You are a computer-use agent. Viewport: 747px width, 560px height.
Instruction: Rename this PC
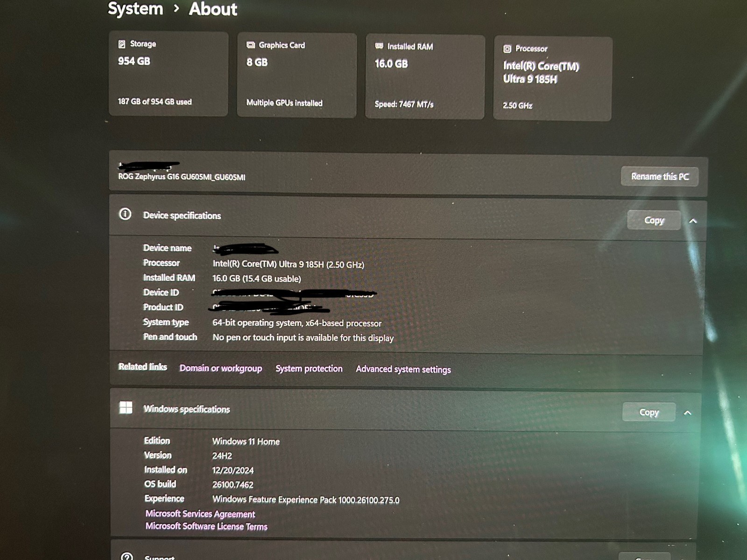click(660, 176)
